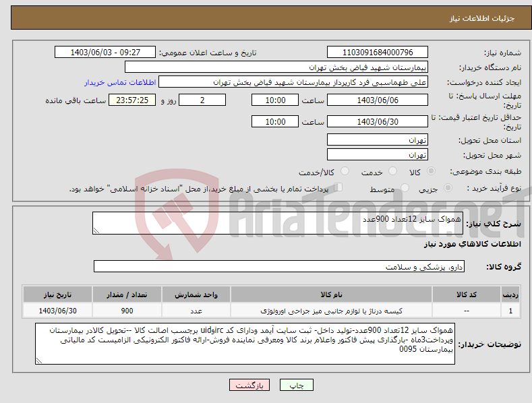The width and height of the screenshot is (532, 403).
Task: Click the request creator name field
Action: point(293,82)
